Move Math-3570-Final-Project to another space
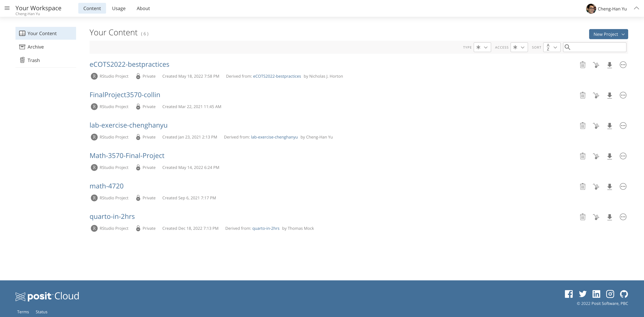Viewport: 644px width, 317px height. pyautogui.click(x=596, y=156)
